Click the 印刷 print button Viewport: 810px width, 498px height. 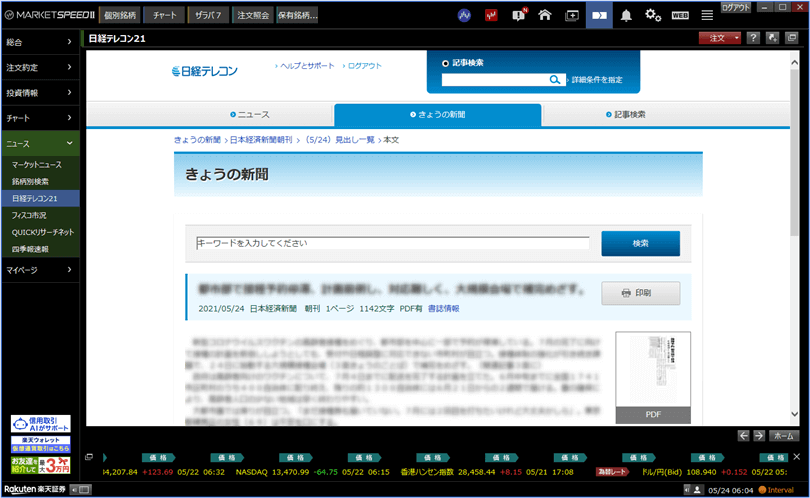(641, 293)
